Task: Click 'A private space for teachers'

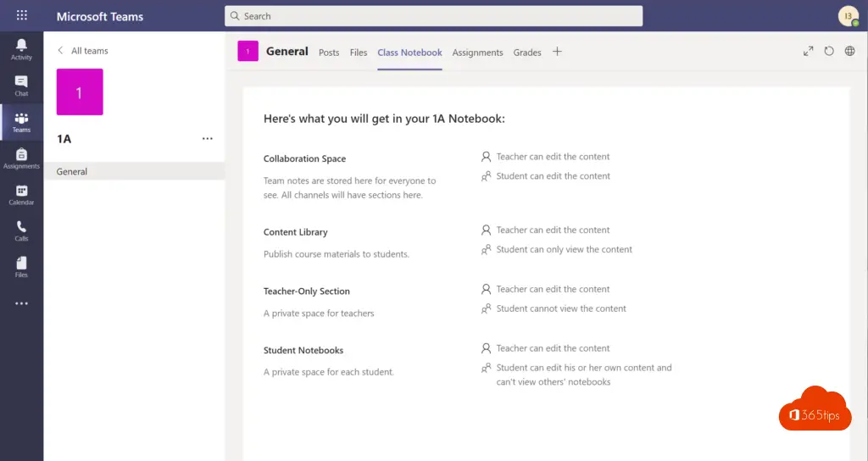Action: 319,314
